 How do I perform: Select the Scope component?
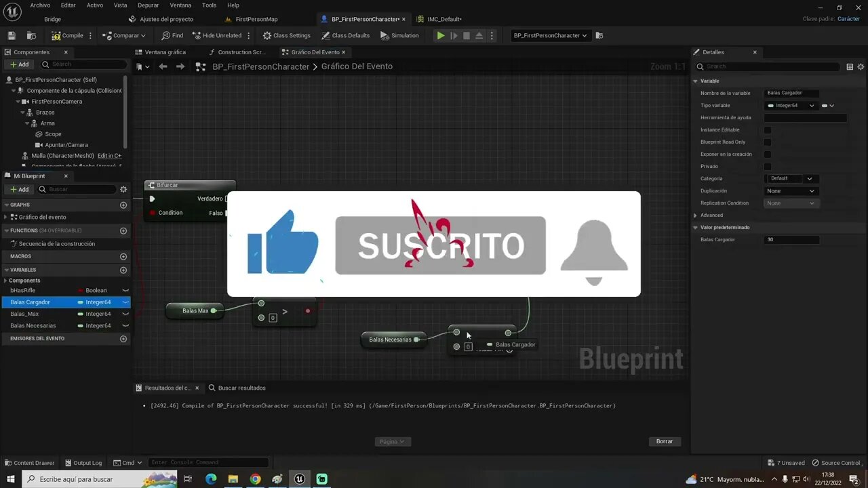53,134
